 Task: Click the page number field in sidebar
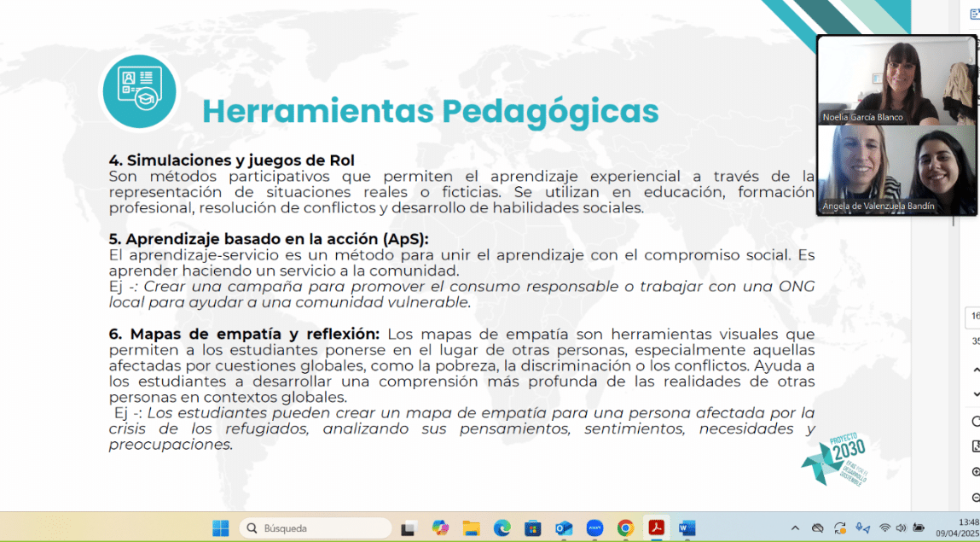coord(974,316)
